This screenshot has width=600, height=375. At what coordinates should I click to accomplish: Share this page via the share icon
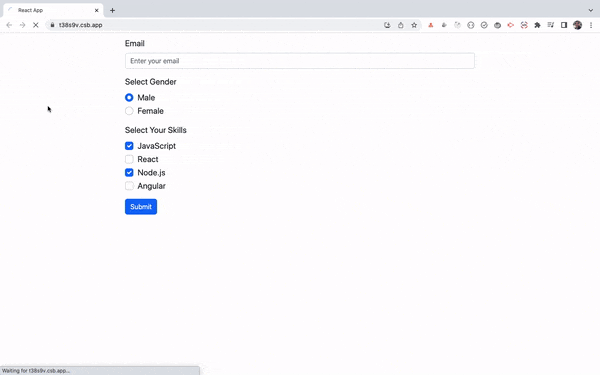click(x=401, y=25)
